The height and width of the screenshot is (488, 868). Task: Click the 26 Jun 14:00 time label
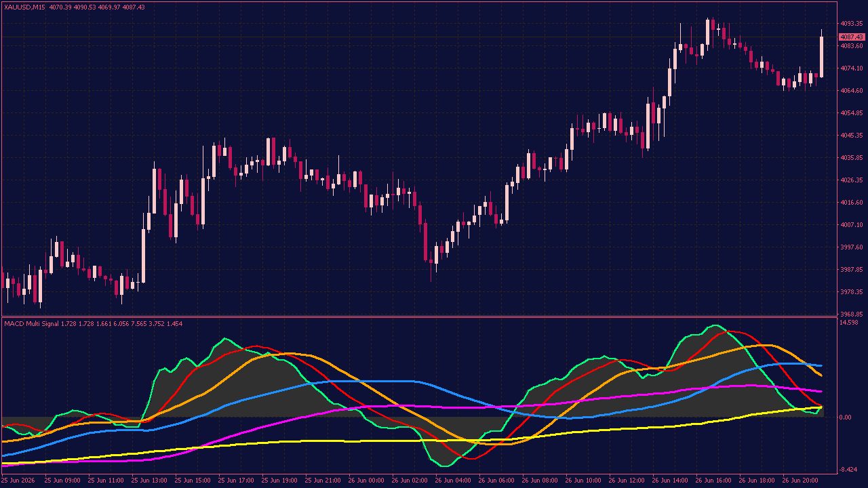pos(669,480)
